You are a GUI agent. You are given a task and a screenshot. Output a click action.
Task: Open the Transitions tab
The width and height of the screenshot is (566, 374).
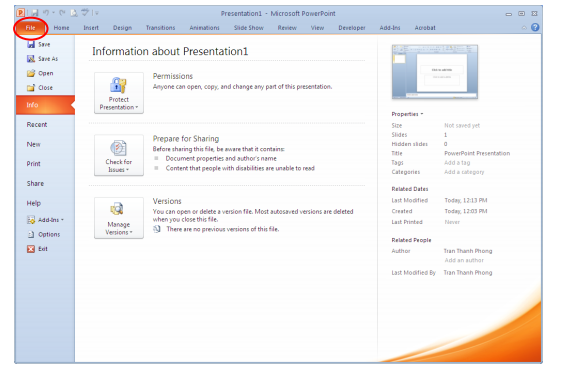pos(160,28)
